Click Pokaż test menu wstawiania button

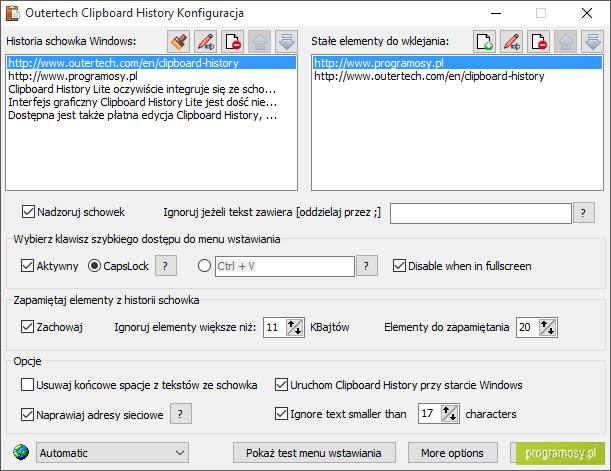[314, 453]
